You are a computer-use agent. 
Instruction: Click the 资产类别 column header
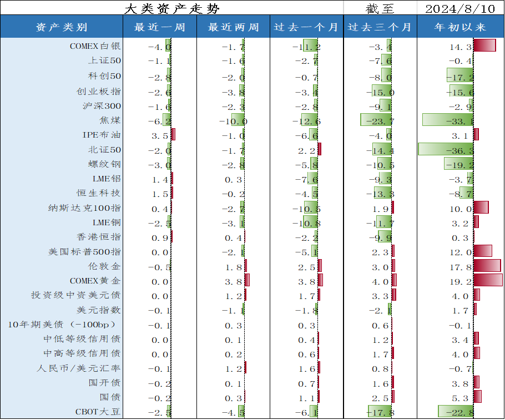62,27
